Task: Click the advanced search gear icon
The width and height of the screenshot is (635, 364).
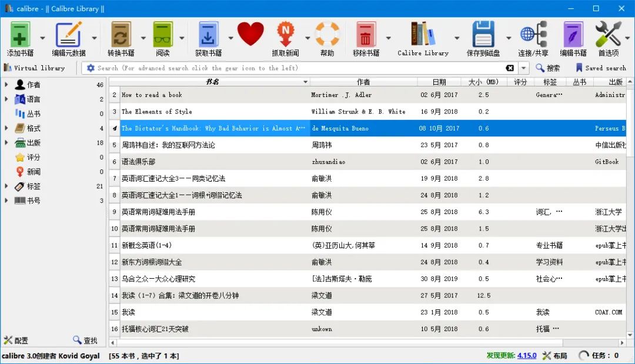Action: [91, 68]
